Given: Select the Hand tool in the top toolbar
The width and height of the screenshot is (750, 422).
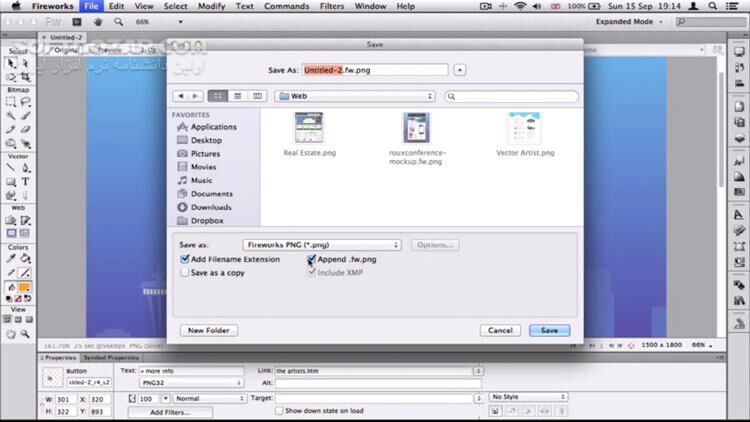Looking at the screenshot, I should point(98,21).
